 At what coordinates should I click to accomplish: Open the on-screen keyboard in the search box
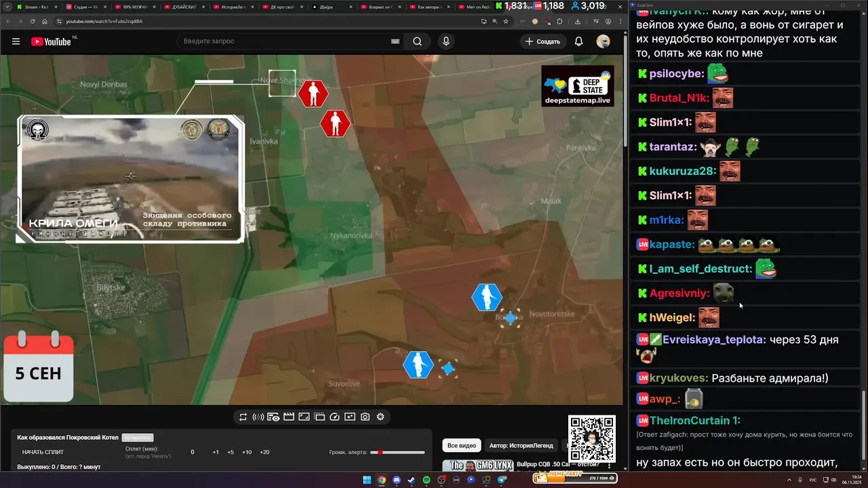(395, 41)
